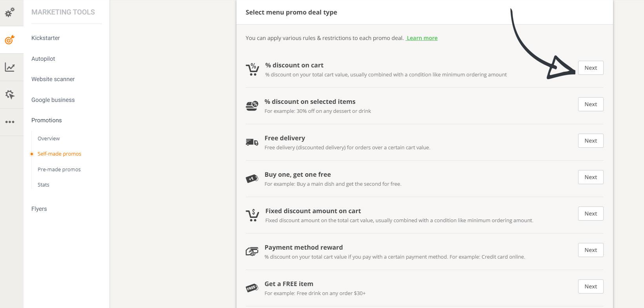Screen dimensions: 644x308
Task: Follow the Learn more link
Action: tap(422, 38)
